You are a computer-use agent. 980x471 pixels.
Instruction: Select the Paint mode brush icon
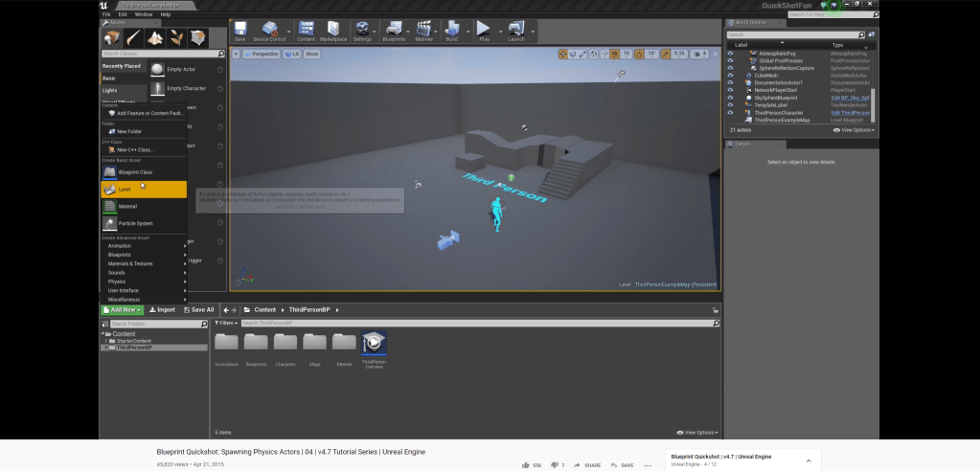click(x=134, y=37)
